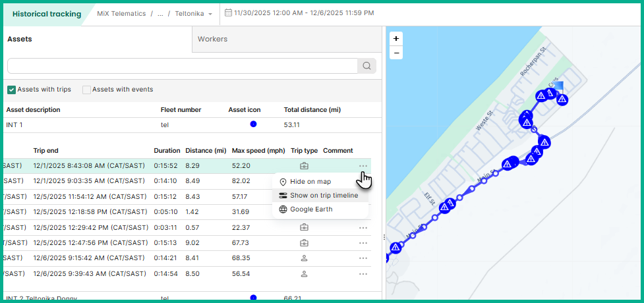This screenshot has width=644, height=303.
Task: Click the calendar icon beside date range
Action: point(227,13)
